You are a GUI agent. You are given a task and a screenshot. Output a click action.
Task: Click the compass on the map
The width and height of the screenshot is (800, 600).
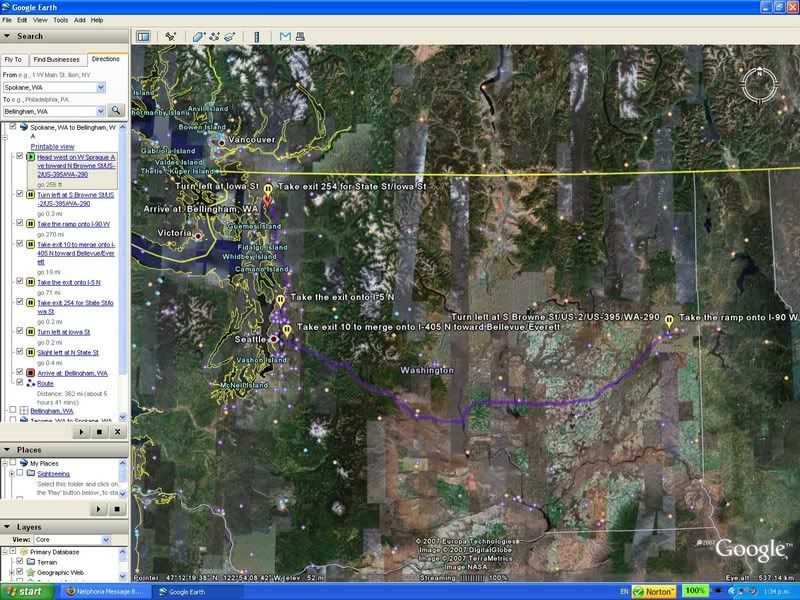(x=760, y=85)
